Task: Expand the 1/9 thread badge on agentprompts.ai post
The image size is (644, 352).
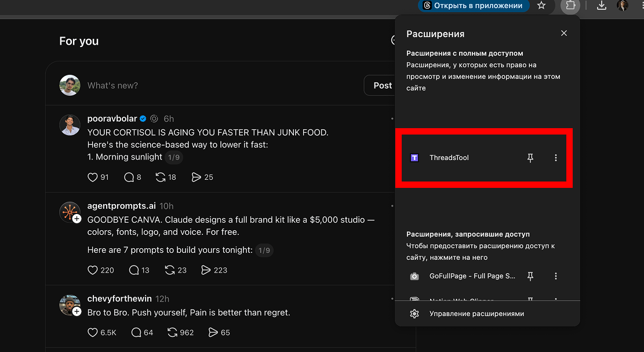Action: point(264,250)
